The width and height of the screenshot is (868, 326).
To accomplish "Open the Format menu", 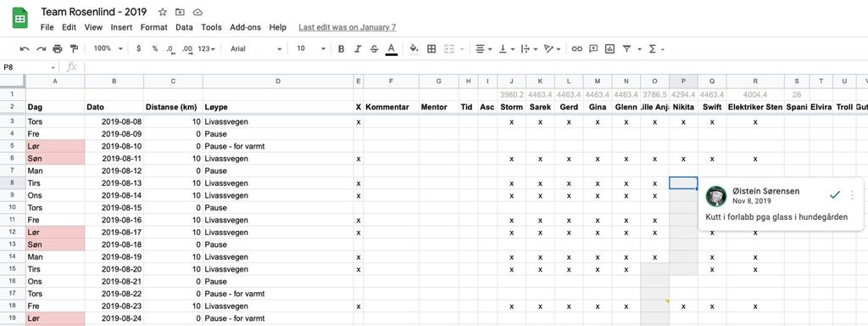I will point(154,27).
